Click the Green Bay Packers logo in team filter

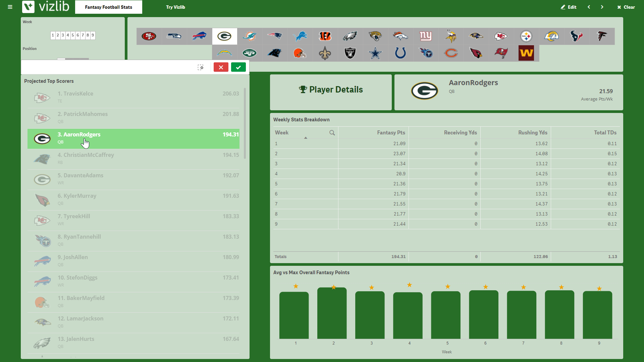(224, 36)
